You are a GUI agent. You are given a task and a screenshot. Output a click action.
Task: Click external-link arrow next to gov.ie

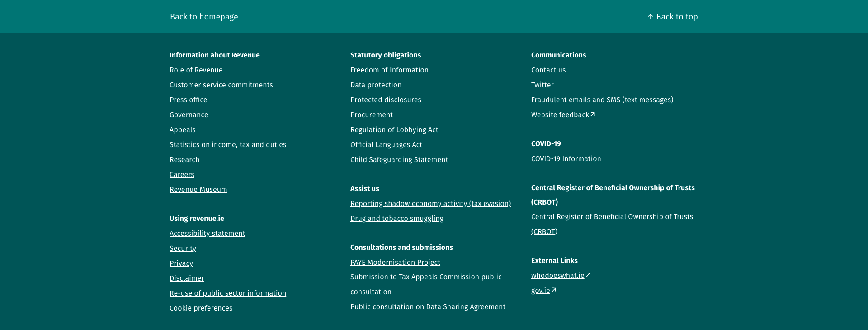tap(554, 290)
